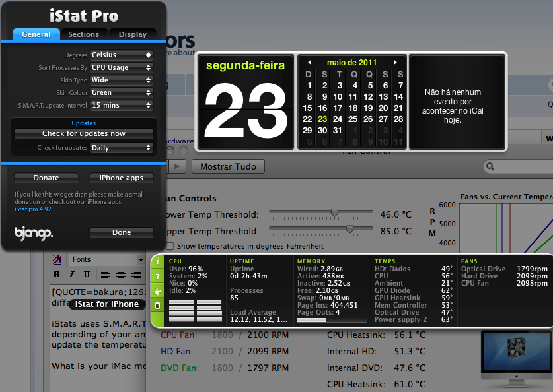Click the Bjango logo in iStat Pro preferences
The image size is (553, 392).
pyautogui.click(x=34, y=233)
